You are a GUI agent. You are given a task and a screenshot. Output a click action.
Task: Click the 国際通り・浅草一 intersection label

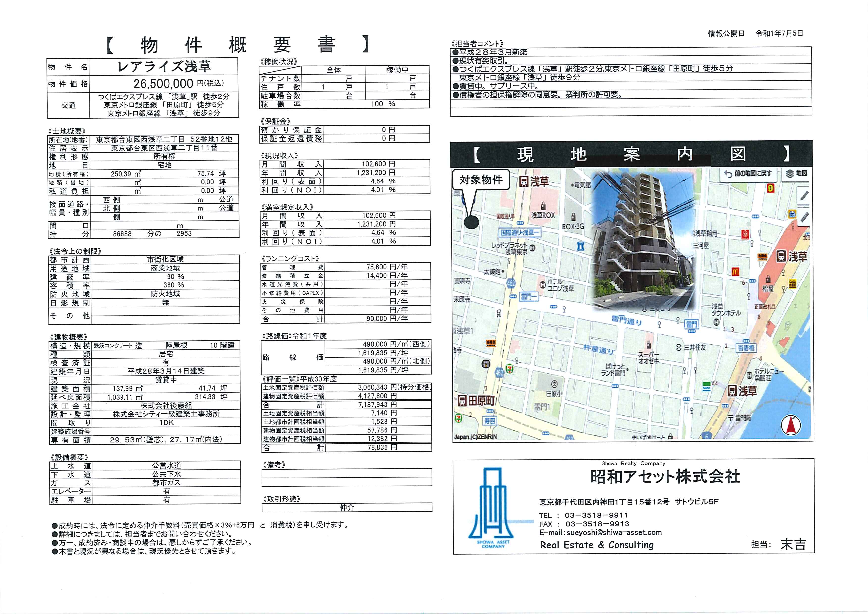520,232
